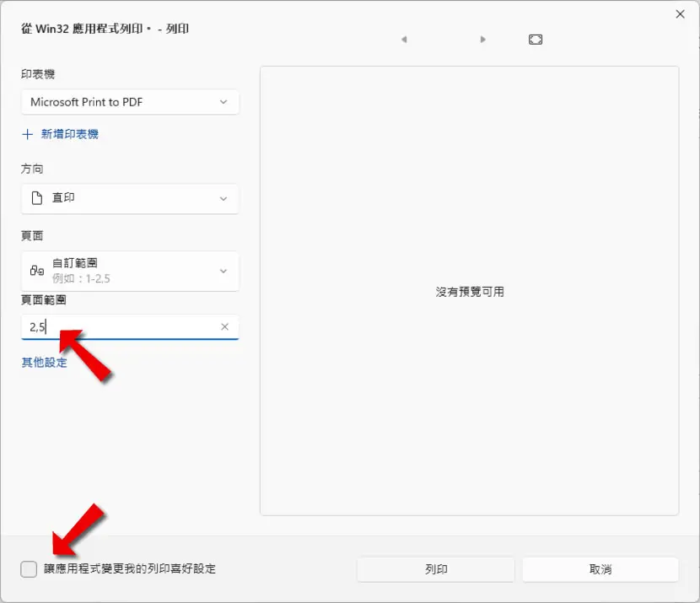Close the print dialog with the top-right X

click(x=680, y=14)
